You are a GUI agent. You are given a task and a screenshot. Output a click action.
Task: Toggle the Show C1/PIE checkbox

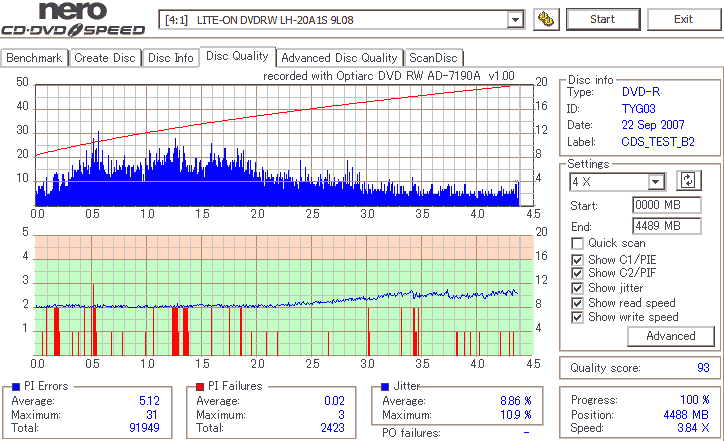click(x=577, y=260)
